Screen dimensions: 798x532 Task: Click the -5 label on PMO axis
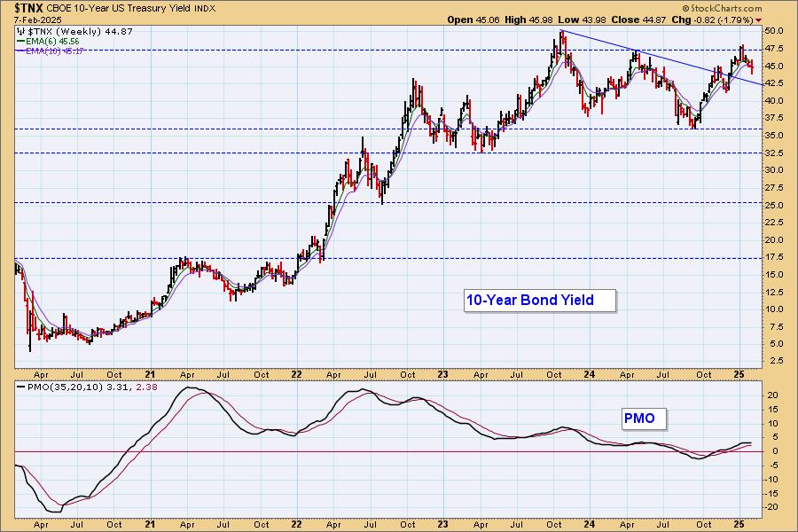[x=773, y=465]
